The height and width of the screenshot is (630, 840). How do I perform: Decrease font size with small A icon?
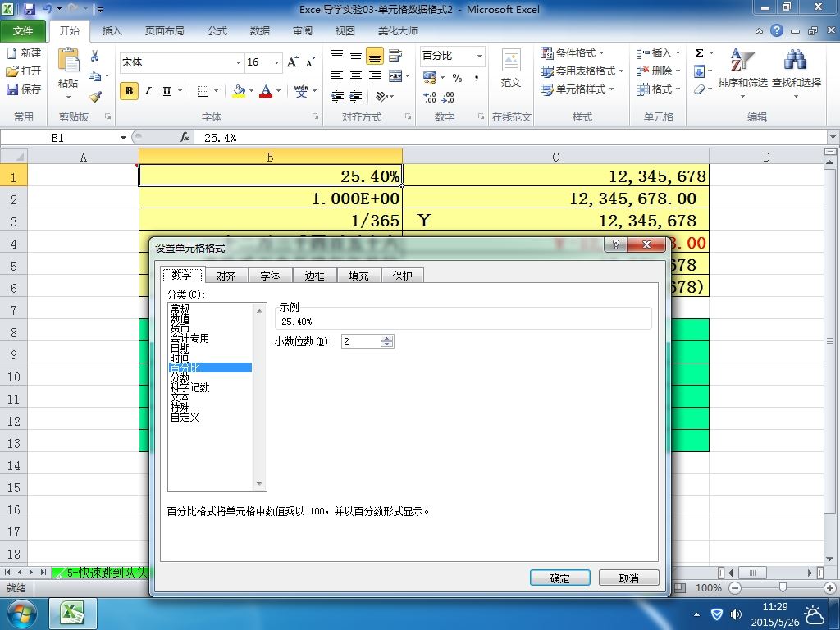310,62
